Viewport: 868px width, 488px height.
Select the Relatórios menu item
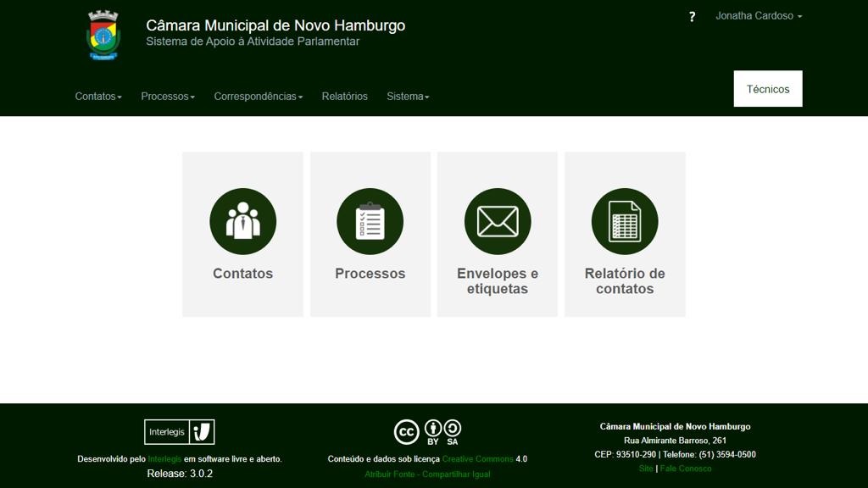coord(344,97)
